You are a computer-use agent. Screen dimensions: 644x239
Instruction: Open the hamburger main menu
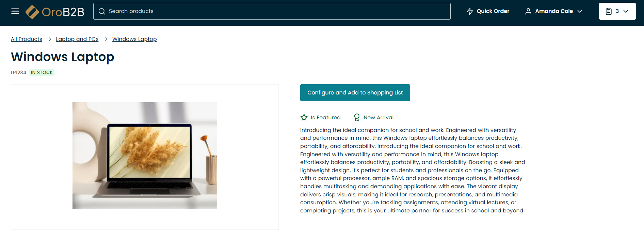tap(15, 11)
